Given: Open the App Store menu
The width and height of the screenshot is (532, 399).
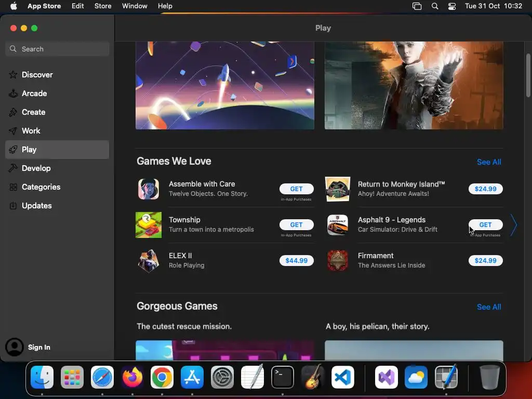Looking at the screenshot, I should click(x=44, y=6).
